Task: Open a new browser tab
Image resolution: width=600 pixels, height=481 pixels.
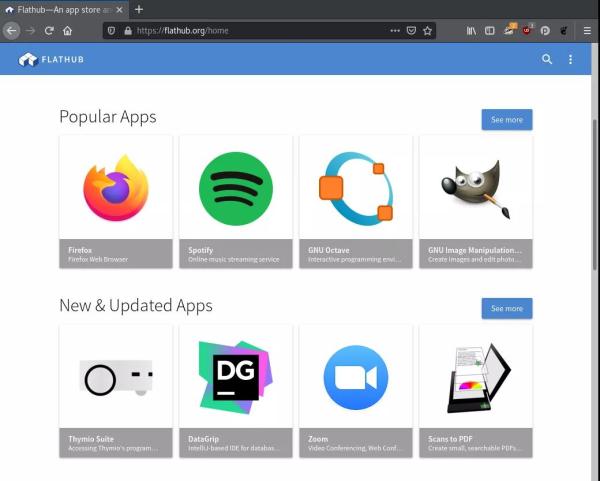Action: coord(139,9)
